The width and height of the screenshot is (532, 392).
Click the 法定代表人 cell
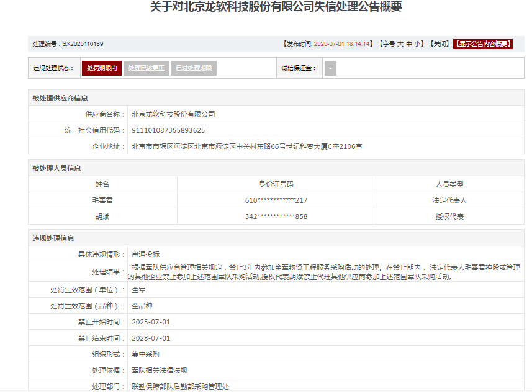449,200
